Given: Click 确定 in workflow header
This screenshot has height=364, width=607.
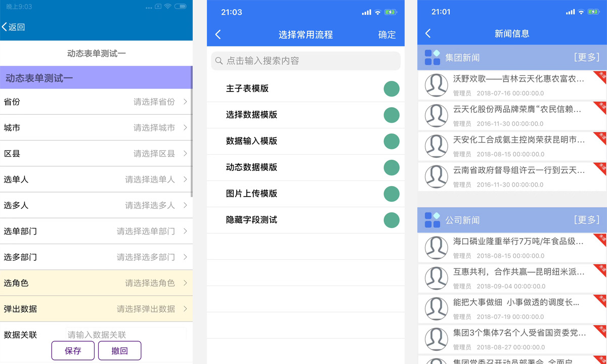Looking at the screenshot, I should pyautogui.click(x=387, y=34).
